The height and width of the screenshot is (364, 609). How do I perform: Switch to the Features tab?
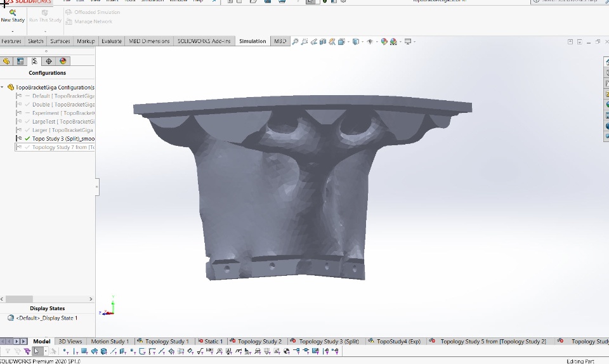pyautogui.click(x=11, y=41)
